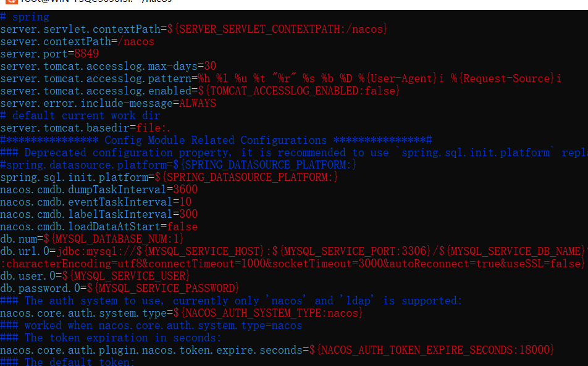The width and height of the screenshot is (588, 366).
Task: Click dumpTaskInterval value 3600
Action: pos(185,189)
